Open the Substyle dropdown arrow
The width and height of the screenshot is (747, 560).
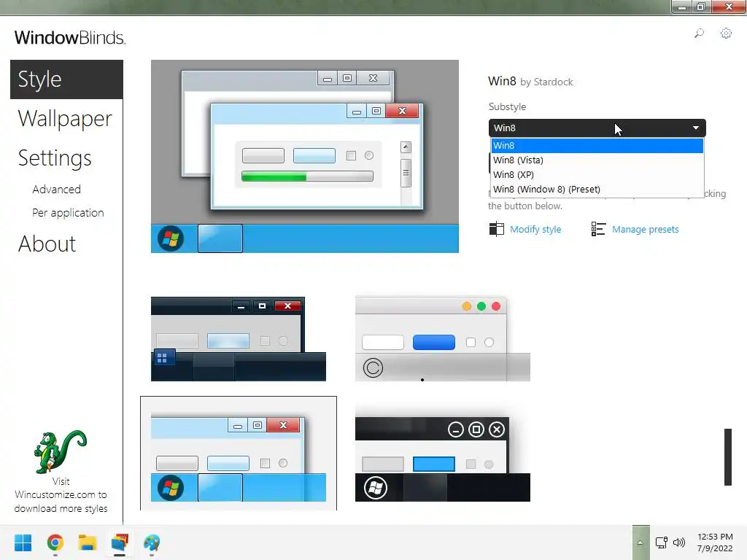pos(695,128)
